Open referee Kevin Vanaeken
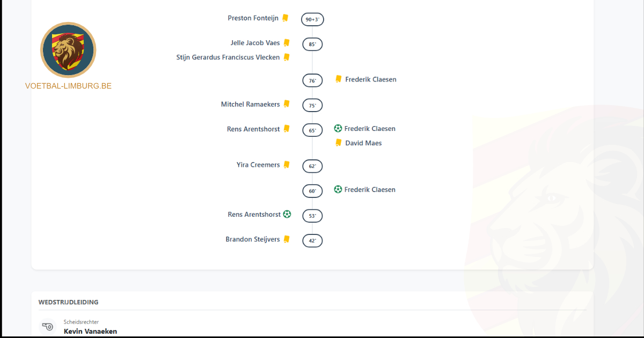The width and height of the screenshot is (644, 338). [90, 331]
